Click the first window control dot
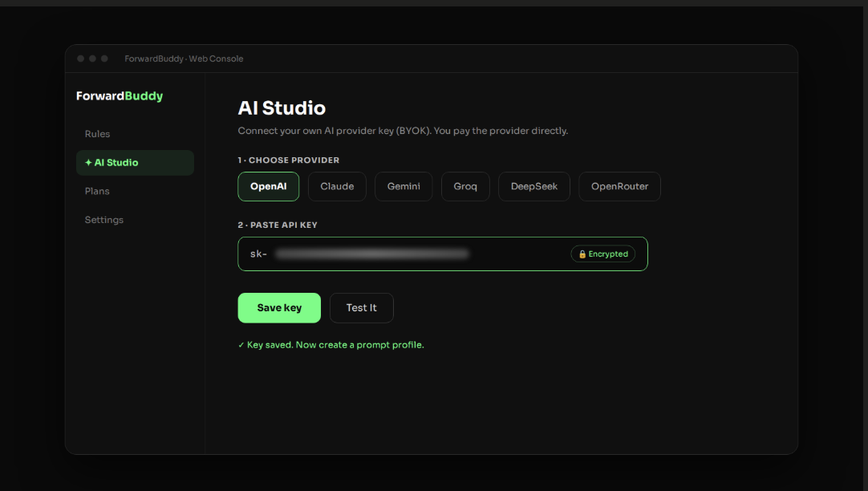The image size is (868, 491). [81, 59]
